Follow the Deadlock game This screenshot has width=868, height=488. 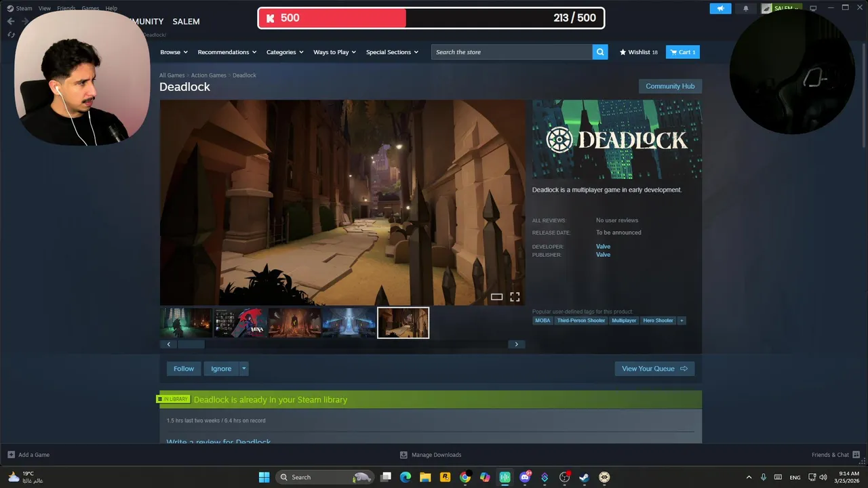(x=184, y=369)
